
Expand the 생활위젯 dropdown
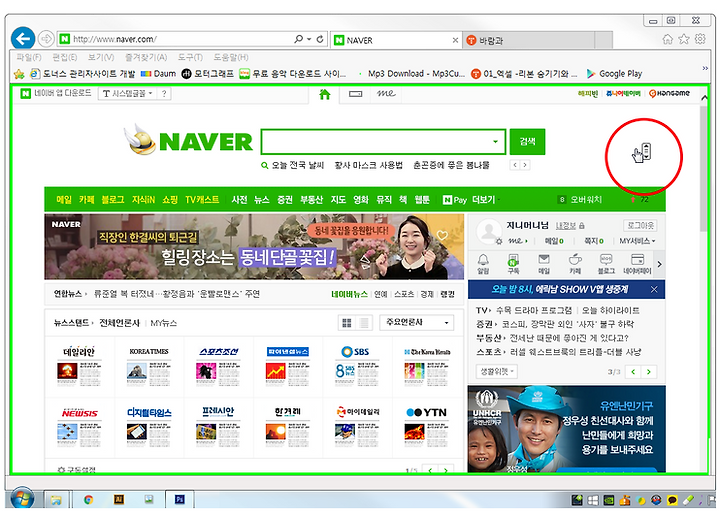coord(497,371)
